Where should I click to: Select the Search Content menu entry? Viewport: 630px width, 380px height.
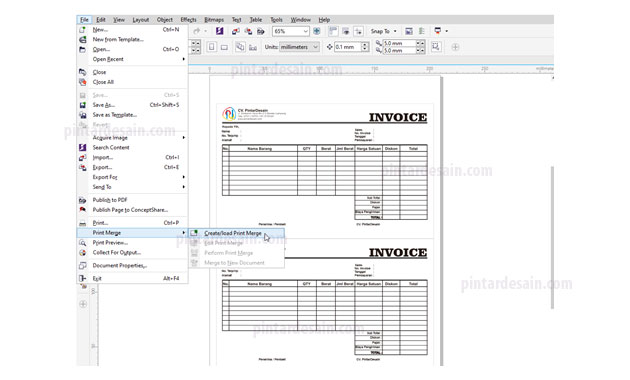click(132, 147)
